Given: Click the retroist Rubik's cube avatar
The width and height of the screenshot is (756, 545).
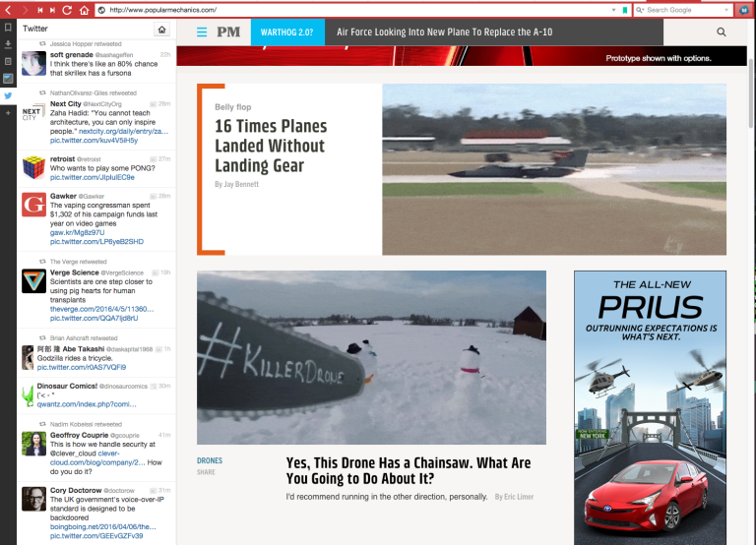Looking at the screenshot, I should [x=33, y=167].
